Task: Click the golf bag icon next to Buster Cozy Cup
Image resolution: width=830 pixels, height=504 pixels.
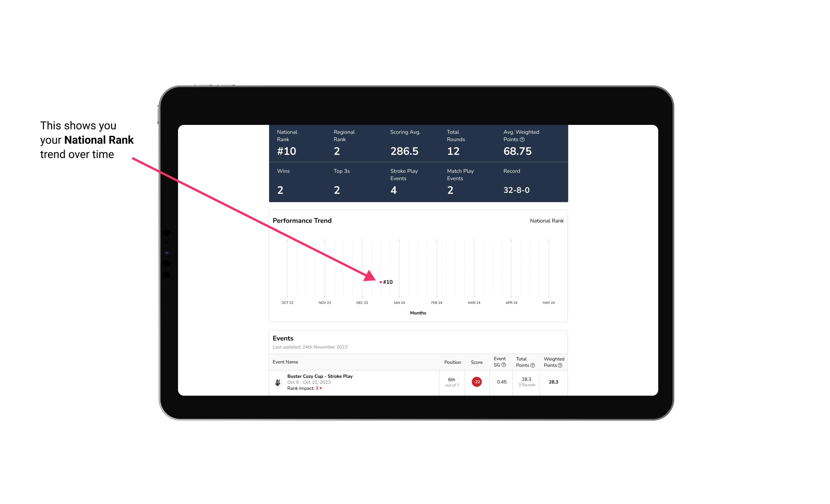Action: click(277, 381)
